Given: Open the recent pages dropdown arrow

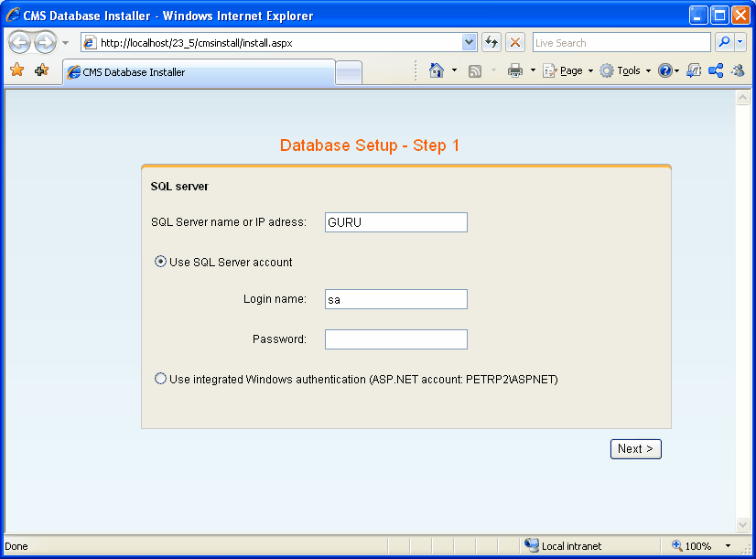Looking at the screenshot, I should click(66, 43).
